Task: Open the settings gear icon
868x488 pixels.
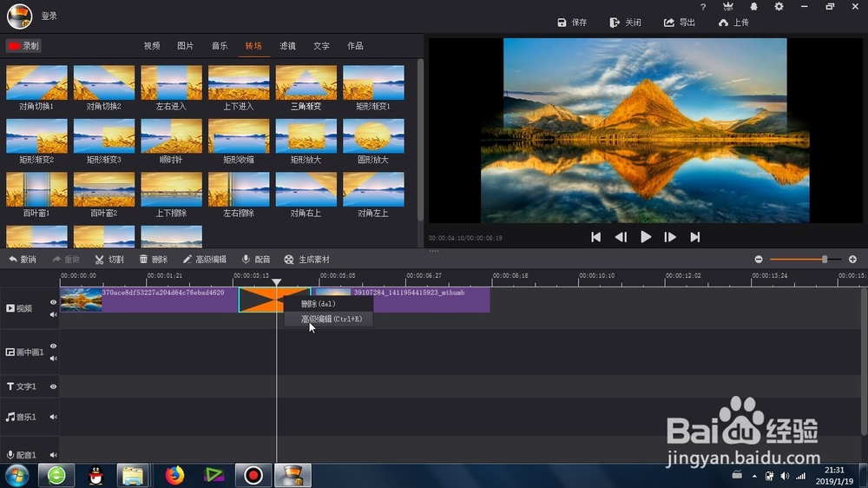Action: (779, 7)
